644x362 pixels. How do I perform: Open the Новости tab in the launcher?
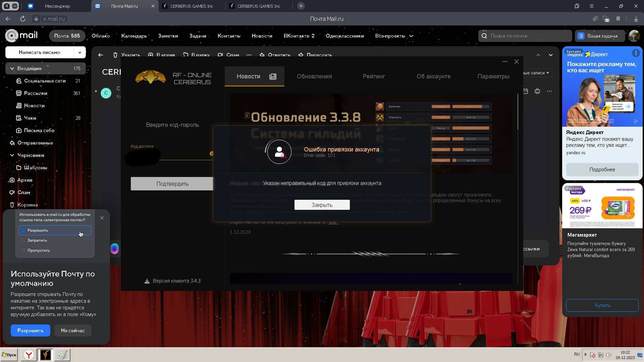tap(255, 76)
